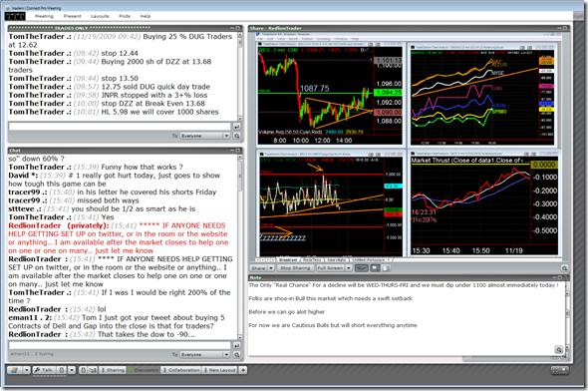Click Note line 'Before we can go alot higher'
Image resolution: width=588 pixels, height=391 pixels.
click(286, 312)
